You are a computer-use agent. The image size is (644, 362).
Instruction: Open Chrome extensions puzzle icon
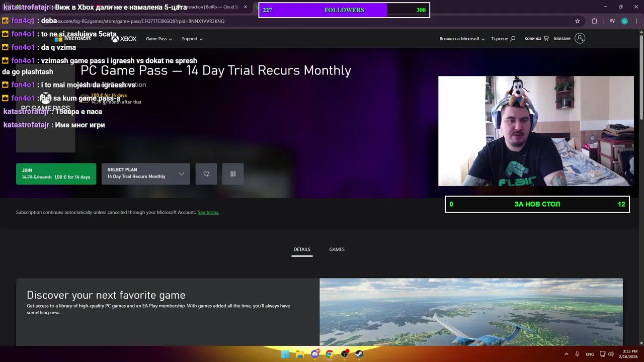595,21
